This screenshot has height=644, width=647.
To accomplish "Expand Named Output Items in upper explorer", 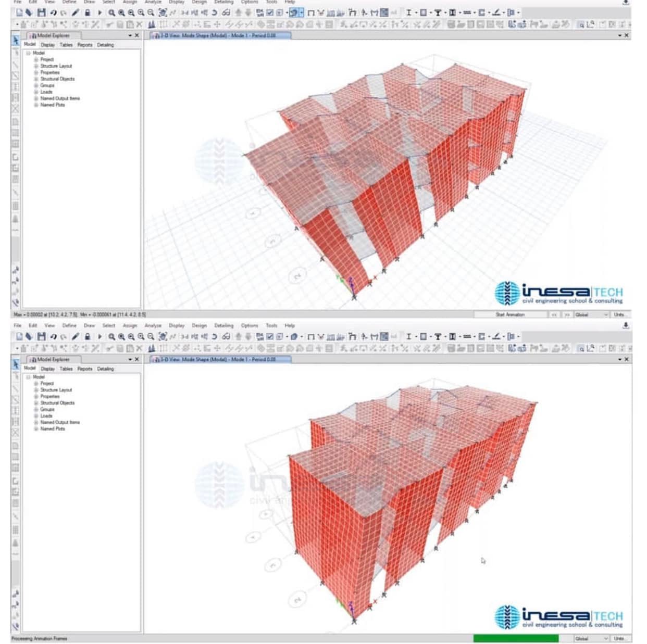I will 36,98.
